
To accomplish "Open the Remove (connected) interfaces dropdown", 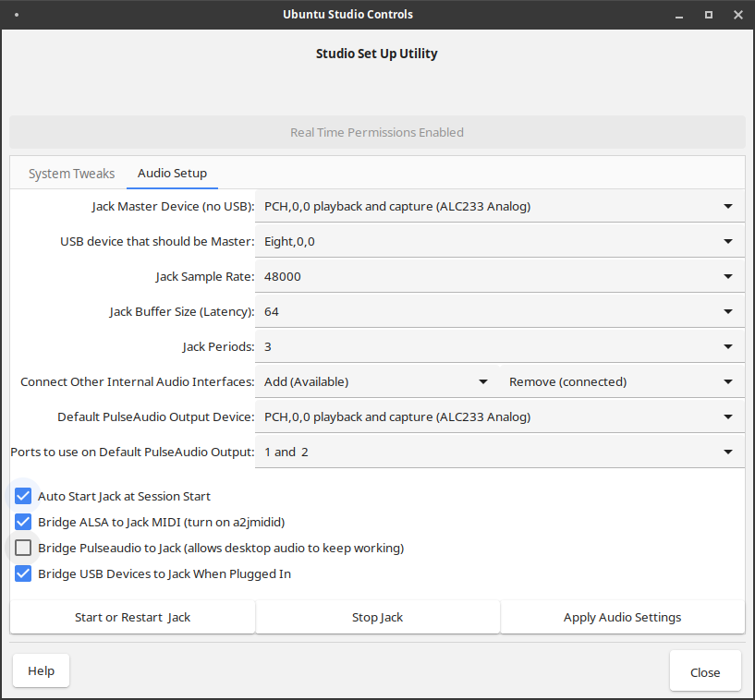I will 622,382.
